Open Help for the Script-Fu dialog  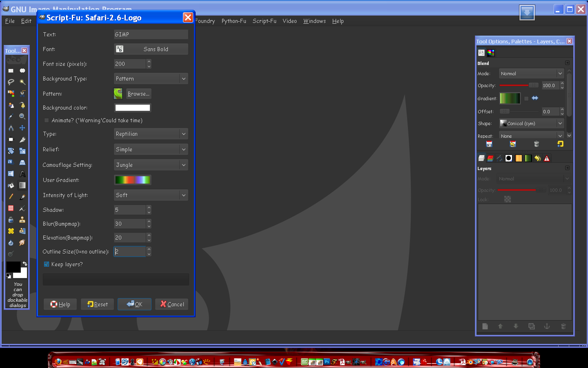pyautogui.click(x=60, y=304)
